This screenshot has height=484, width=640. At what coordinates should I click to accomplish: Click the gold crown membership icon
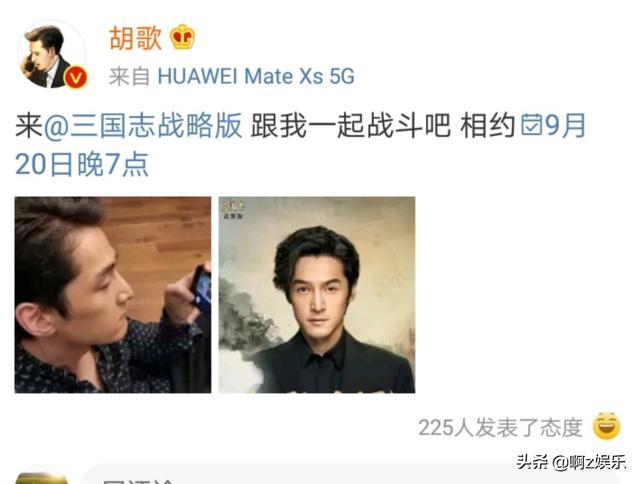(x=182, y=37)
